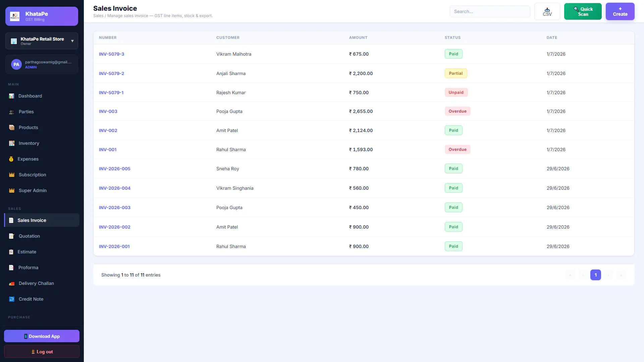Viewport: 644px width, 362px height.
Task: Start a Quick Scan
Action: pyautogui.click(x=583, y=11)
